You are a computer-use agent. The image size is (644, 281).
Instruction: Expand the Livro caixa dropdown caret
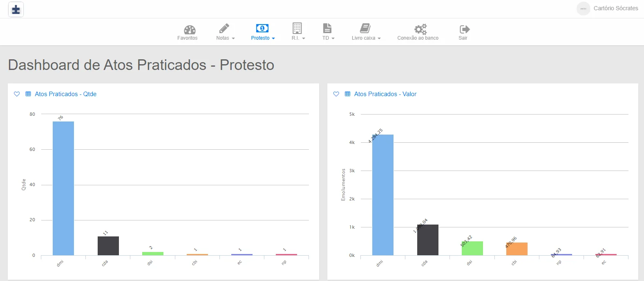[379, 38]
